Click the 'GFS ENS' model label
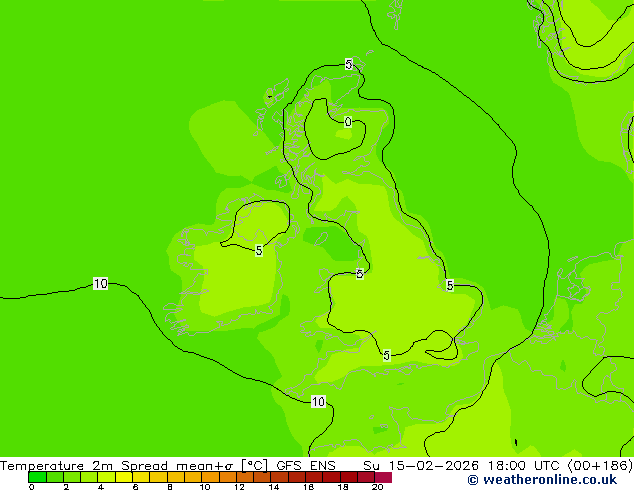Image resolution: width=634 pixels, height=490 pixels. coord(306,465)
